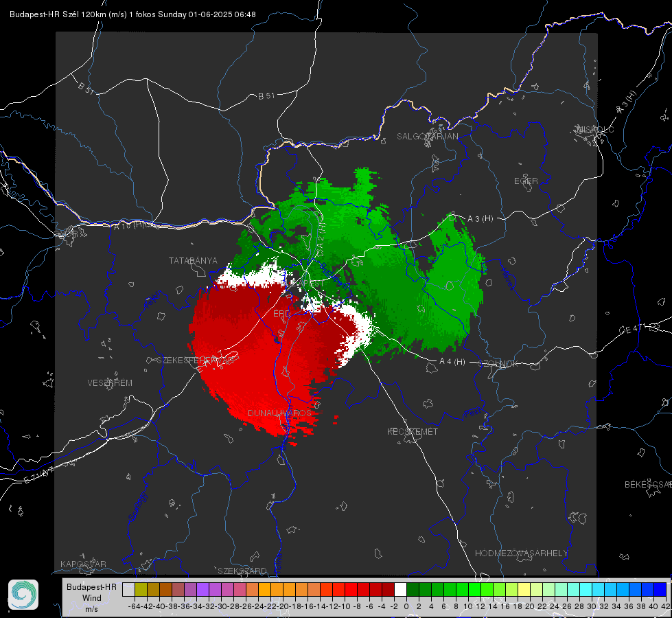Select the SZÉKESFEHÉRVÁR city label
Viewport: 672px width, 618px height.
point(195,360)
